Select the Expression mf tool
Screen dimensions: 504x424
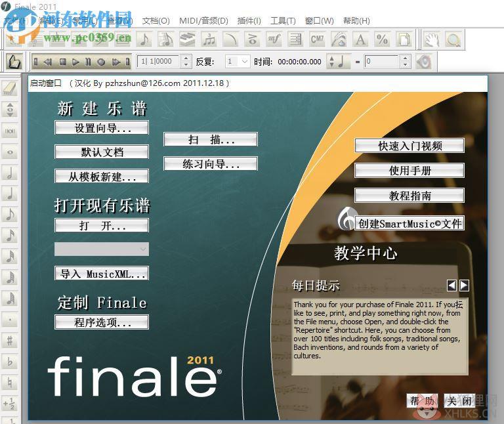[x=274, y=39]
